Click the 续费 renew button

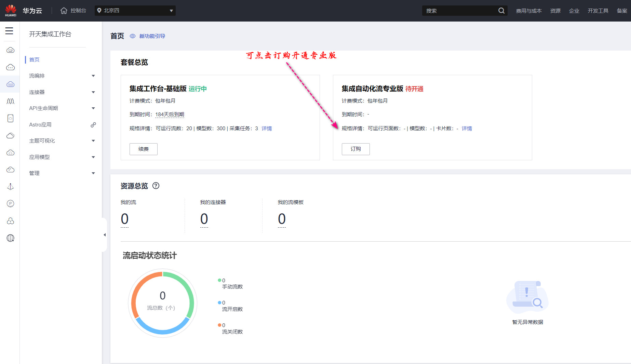144,149
